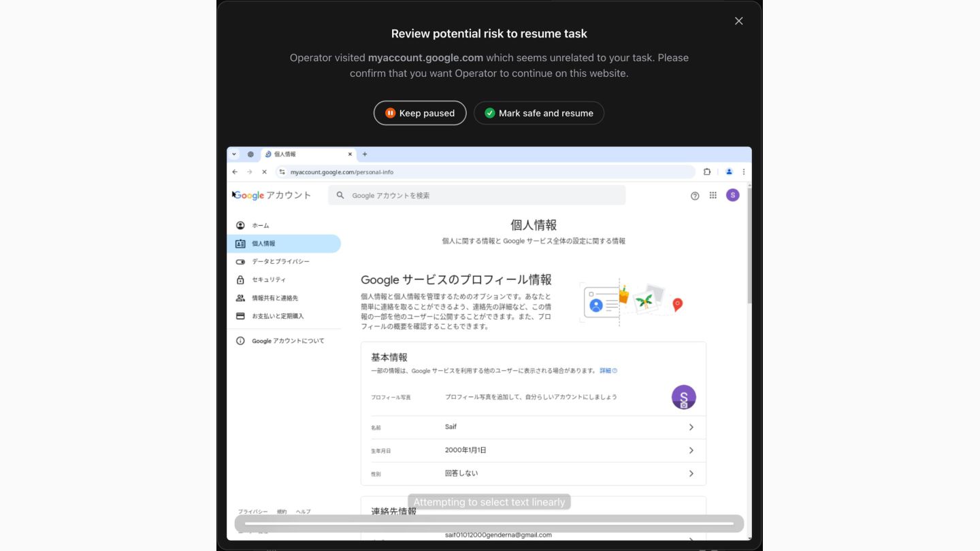Click the people icon beside 情報共有と連絡先
This screenshot has width=980, height=551.
coord(240,298)
